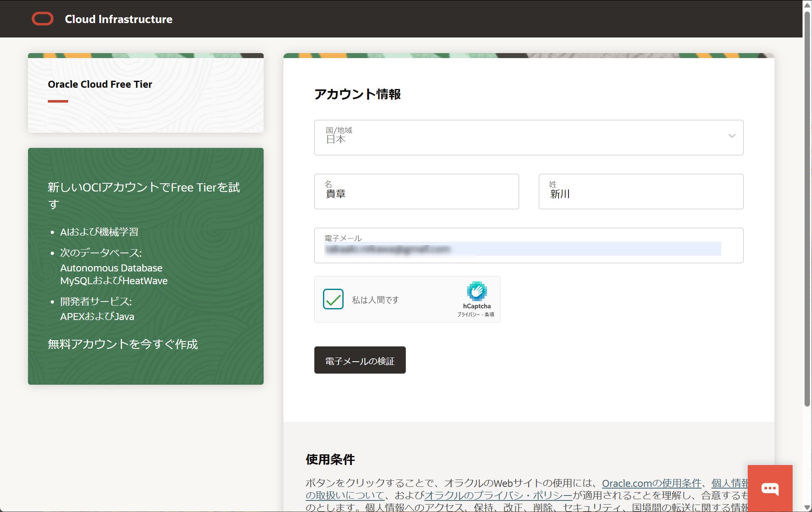Click the アカウント情報 heading
Viewport: 812px width, 512px height.
click(x=358, y=94)
